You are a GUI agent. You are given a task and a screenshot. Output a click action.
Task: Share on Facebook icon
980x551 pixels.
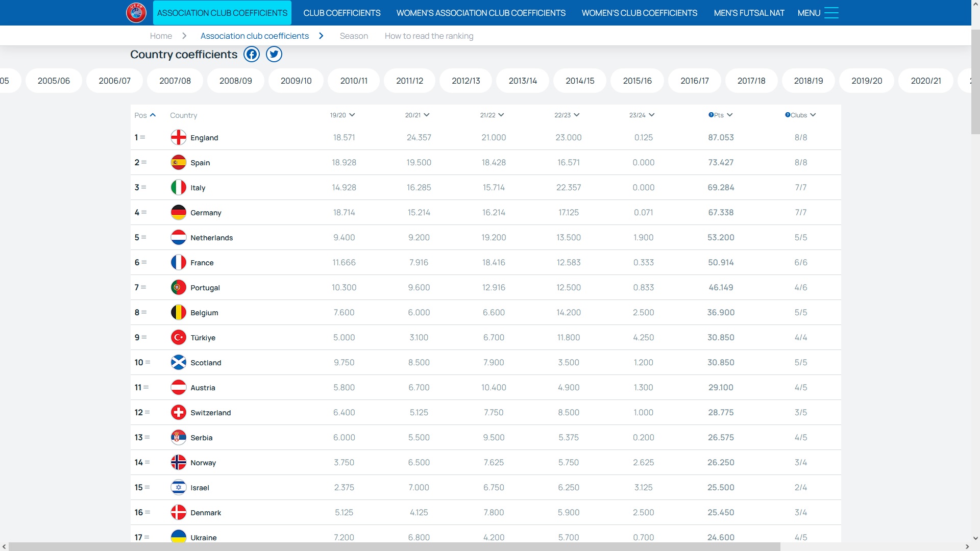[252, 54]
